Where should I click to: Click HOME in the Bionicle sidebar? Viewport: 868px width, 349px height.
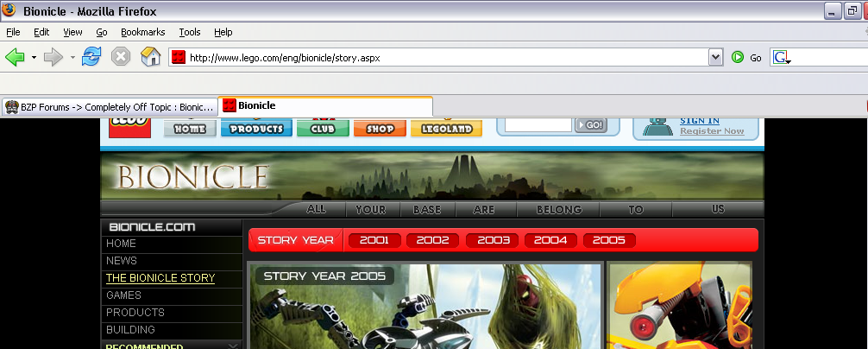tap(121, 244)
